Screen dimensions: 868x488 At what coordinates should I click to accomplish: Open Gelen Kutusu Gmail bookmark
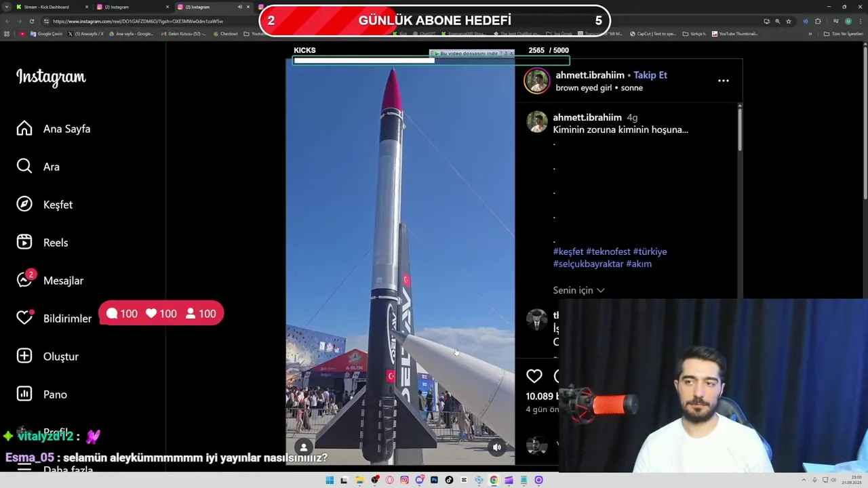[184, 34]
